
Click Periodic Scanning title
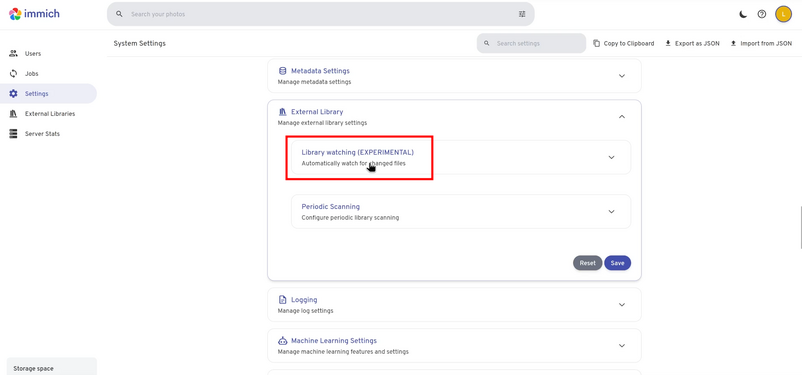(330, 207)
